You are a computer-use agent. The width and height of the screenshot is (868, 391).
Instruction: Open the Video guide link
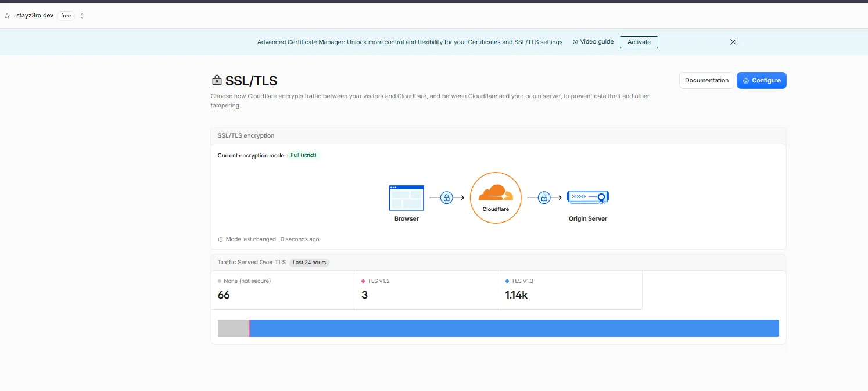point(593,42)
